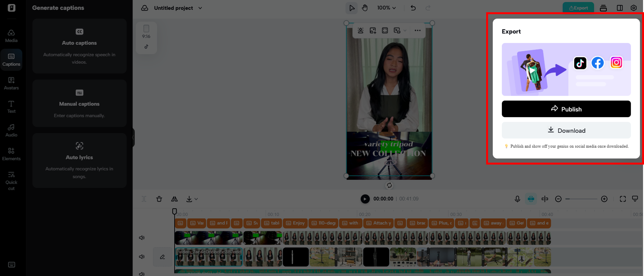Mute the second video track

142,257
